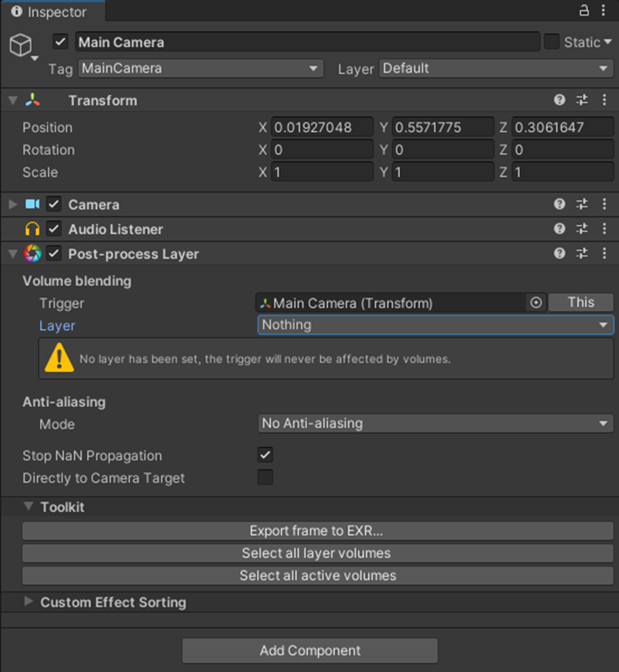The width and height of the screenshot is (619, 672).
Task: Toggle the Static checkbox
Action: point(551,42)
